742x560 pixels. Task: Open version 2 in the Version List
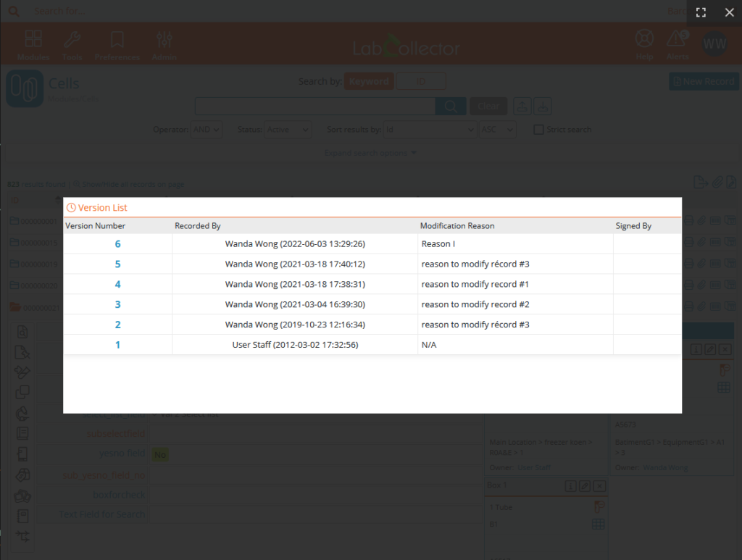tap(118, 325)
